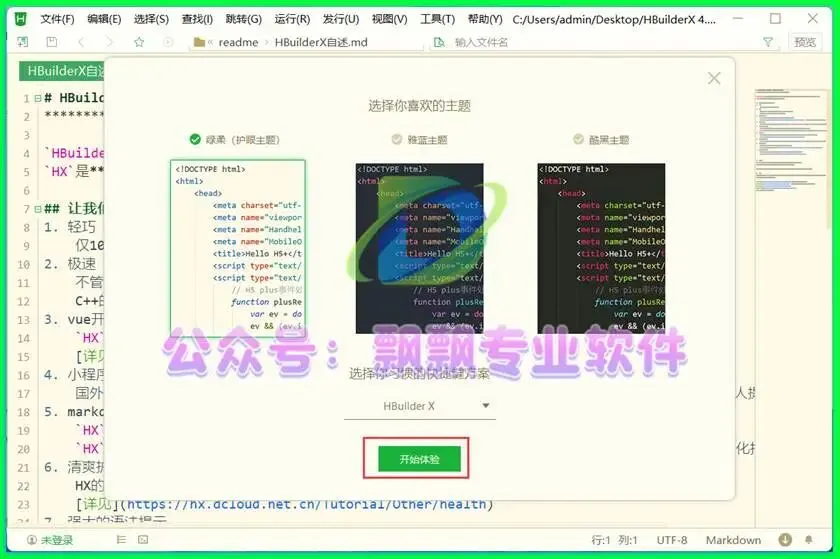Open the 工具(T) menu
This screenshot has width=840, height=559.
coord(438,19)
